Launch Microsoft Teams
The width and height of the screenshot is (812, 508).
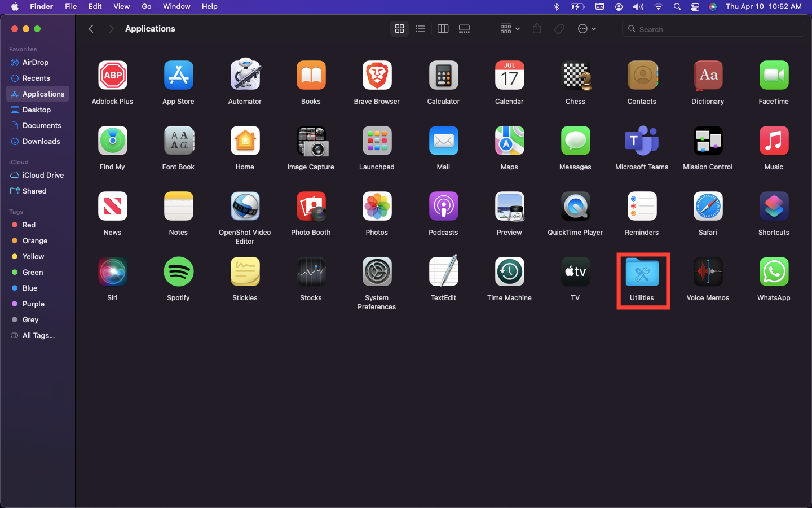pyautogui.click(x=642, y=142)
